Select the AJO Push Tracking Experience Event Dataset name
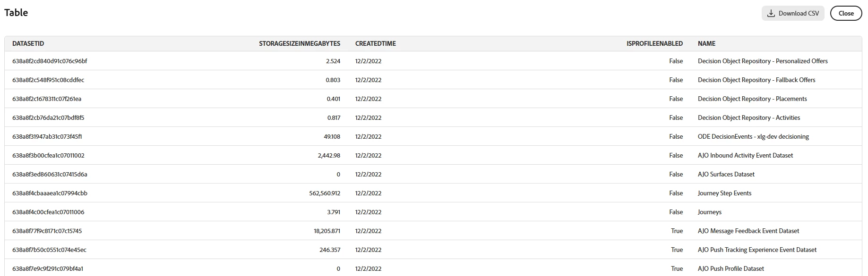 (757, 250)
